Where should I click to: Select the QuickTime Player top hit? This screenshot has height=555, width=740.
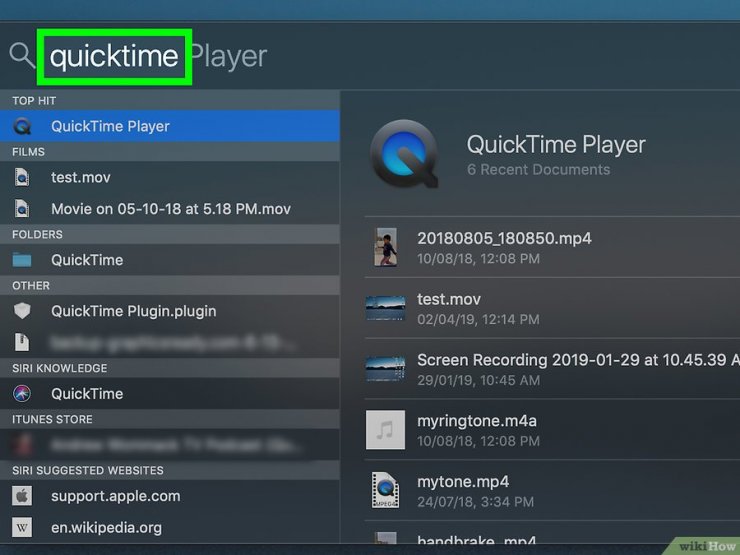pyautogui.click(x=170, y=126)
